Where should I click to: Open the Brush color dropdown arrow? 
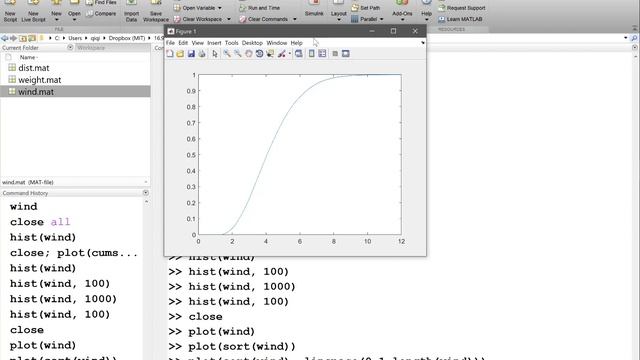[290, 54]
